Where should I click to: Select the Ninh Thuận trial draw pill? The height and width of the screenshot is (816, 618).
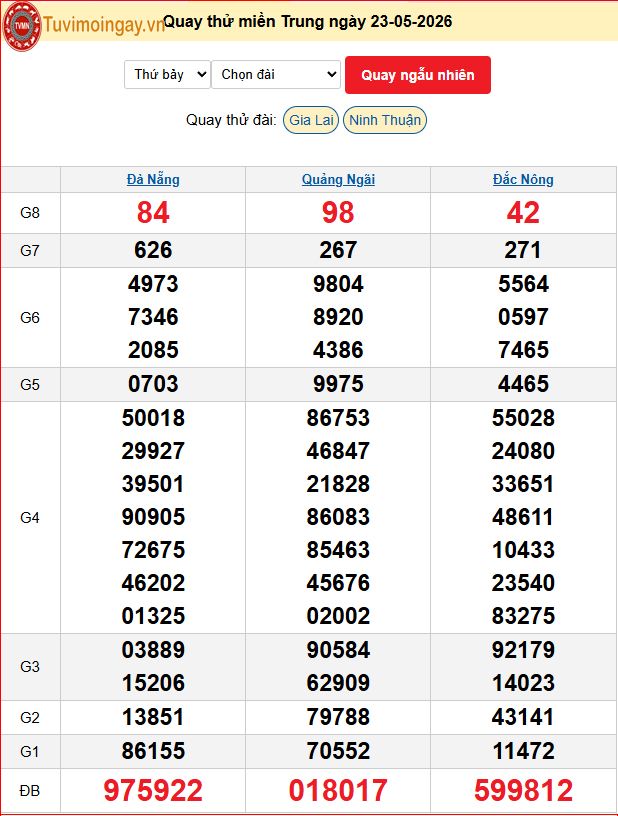coord(385,120)
